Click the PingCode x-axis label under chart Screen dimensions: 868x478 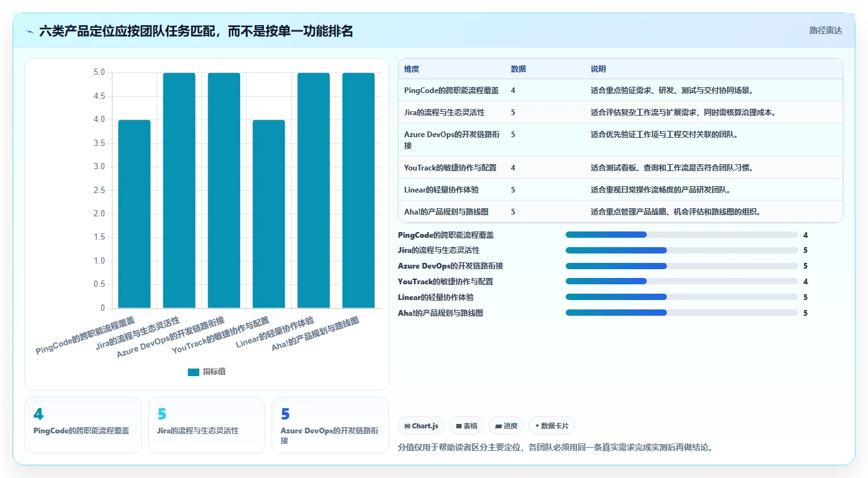[85, 336]
